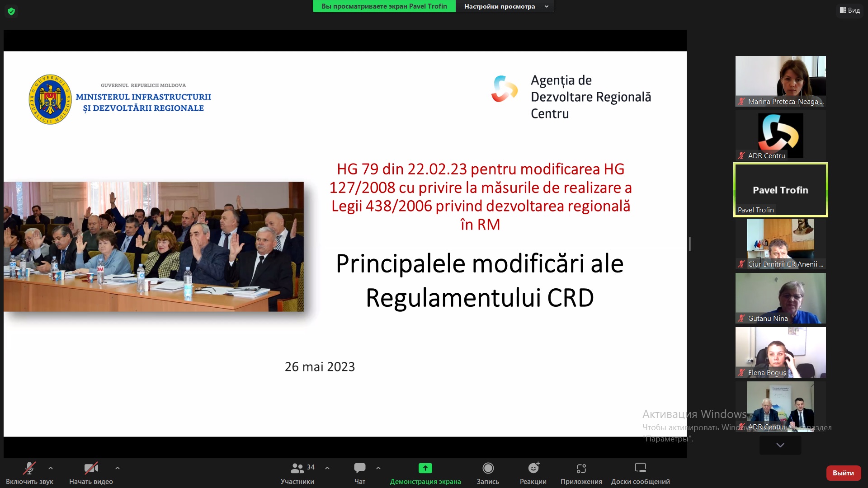Click the green Share Screen icon
This screenshot has width=868, height=488.
(x=425, y=468)
